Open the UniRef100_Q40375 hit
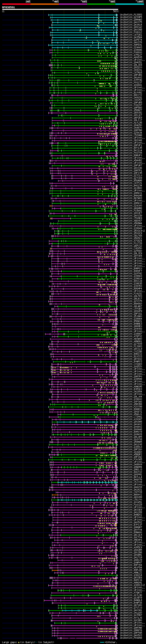The height and width of the screenshot is (644, 146). pyautogui.click(x=131, y=22)
